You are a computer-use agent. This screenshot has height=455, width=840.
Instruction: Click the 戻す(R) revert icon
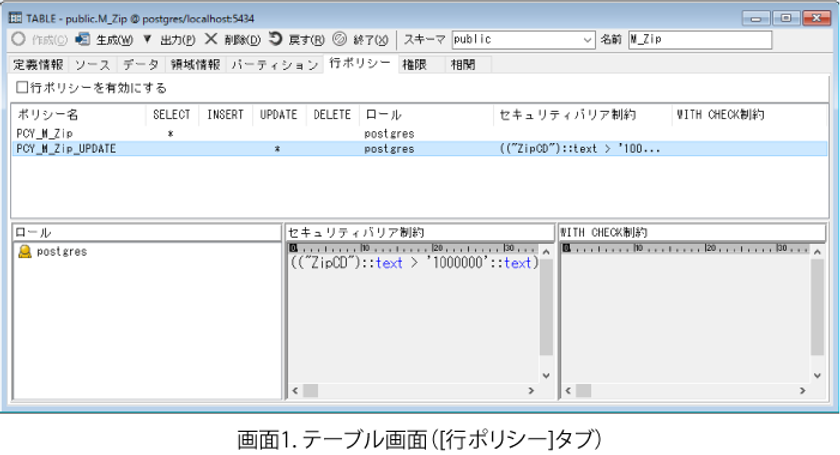click(275, 39)
